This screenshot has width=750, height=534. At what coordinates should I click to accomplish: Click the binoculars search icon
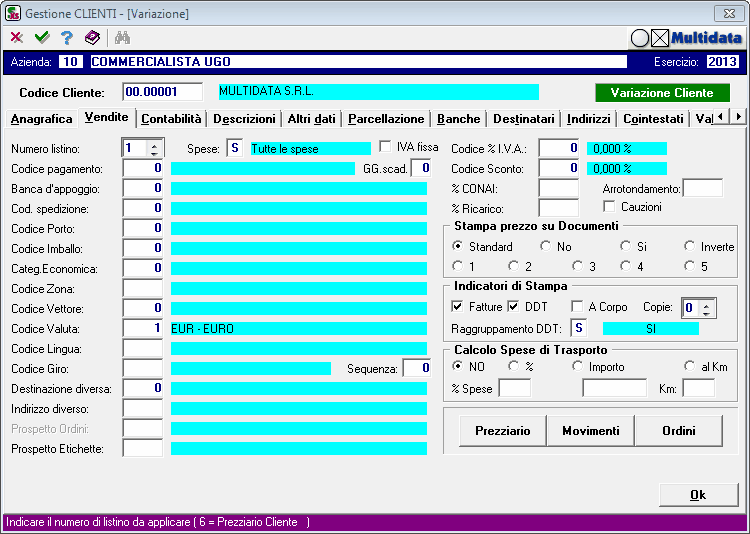coord(122,37)
